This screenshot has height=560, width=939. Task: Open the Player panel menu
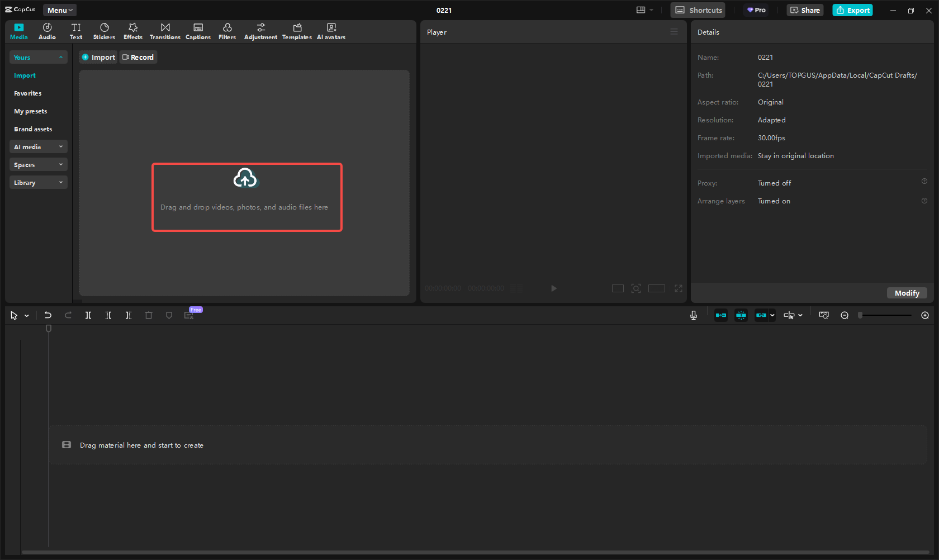click(674, 32)
